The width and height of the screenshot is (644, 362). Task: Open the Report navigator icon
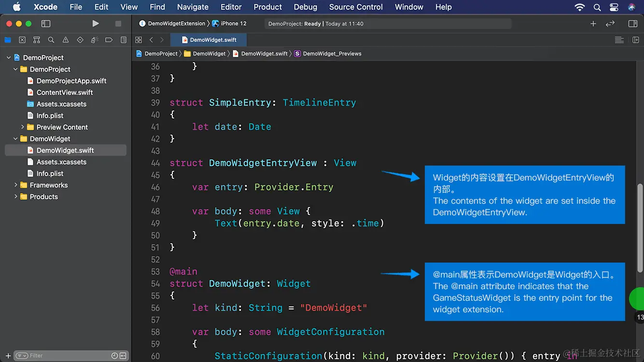(x=124, y=40)
